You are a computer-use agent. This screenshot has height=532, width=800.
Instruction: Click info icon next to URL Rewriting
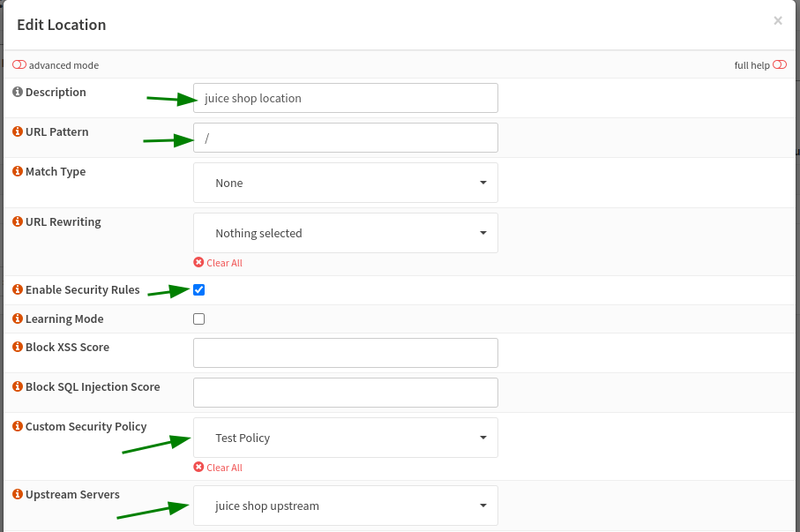click(x=17, y=222)
